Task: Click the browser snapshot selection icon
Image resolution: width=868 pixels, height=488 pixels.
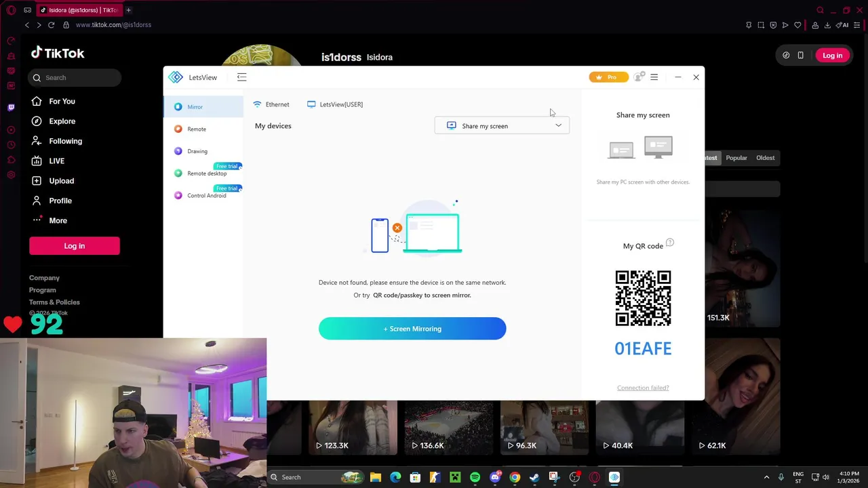Action: click(761, 25)
